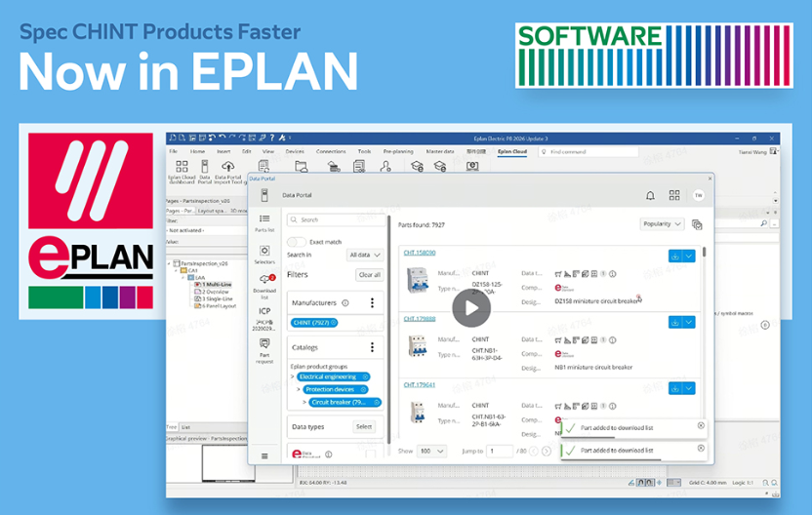Open Manufacturers three-dot menu
This screenshot has height=515, width=812.
pyautogui.click(x=373, y=302)
